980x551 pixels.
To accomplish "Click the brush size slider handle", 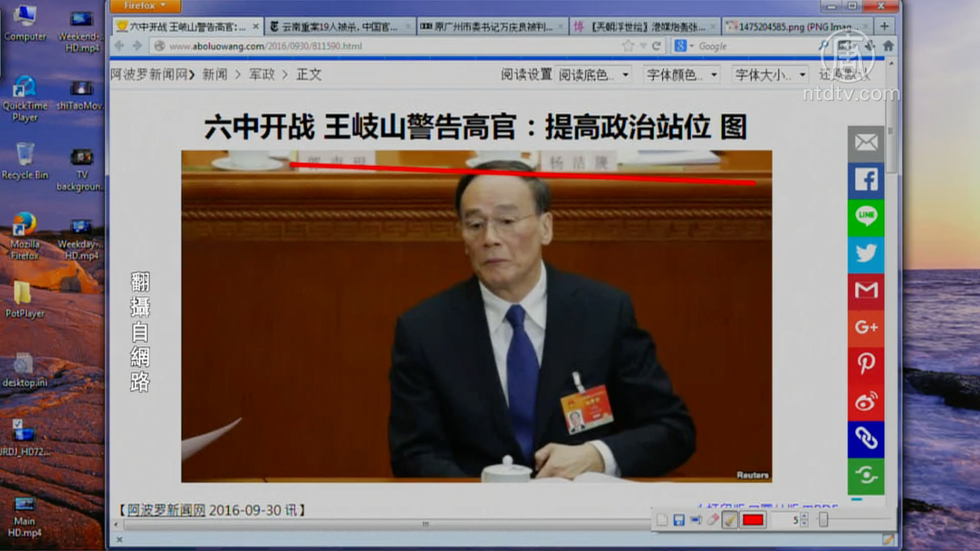I will coord(823,520).
